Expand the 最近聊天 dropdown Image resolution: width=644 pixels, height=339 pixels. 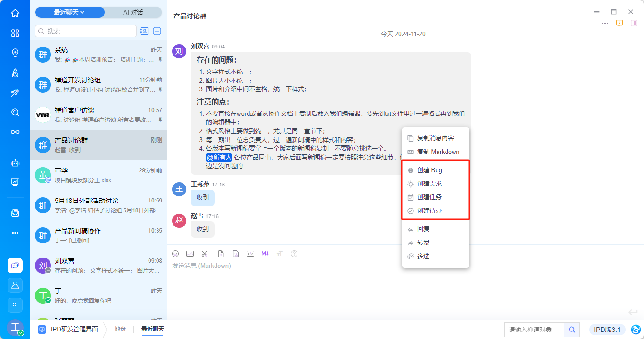pyautogui.click(x=69, y=12)
